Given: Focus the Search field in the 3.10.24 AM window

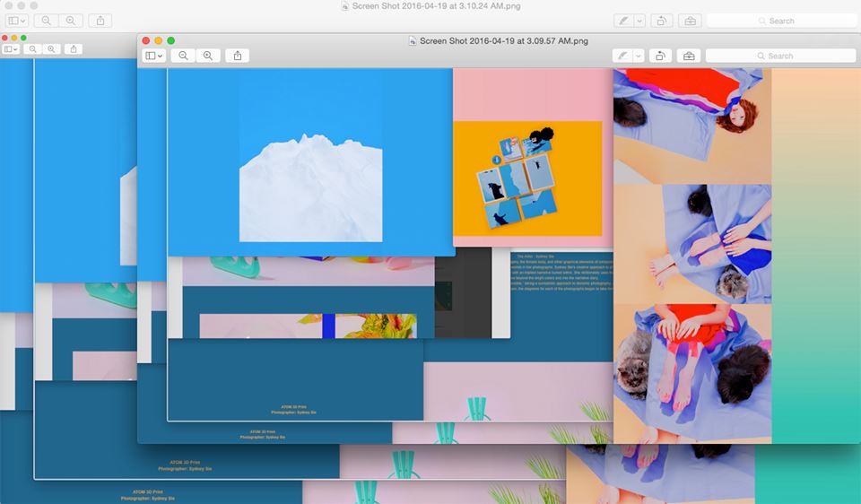Looking at the screenshot, I should [781, 21].
